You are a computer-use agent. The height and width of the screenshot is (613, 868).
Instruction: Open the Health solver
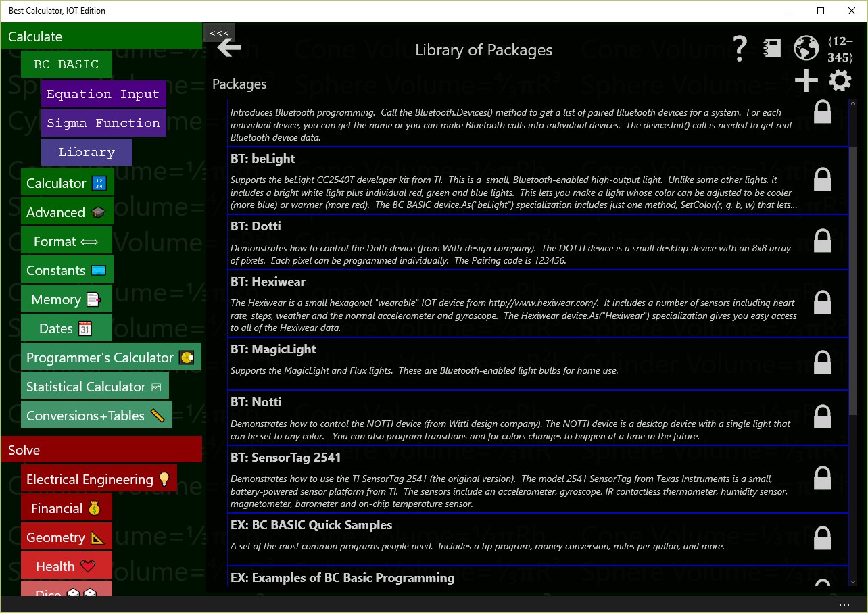click(66, 566)
